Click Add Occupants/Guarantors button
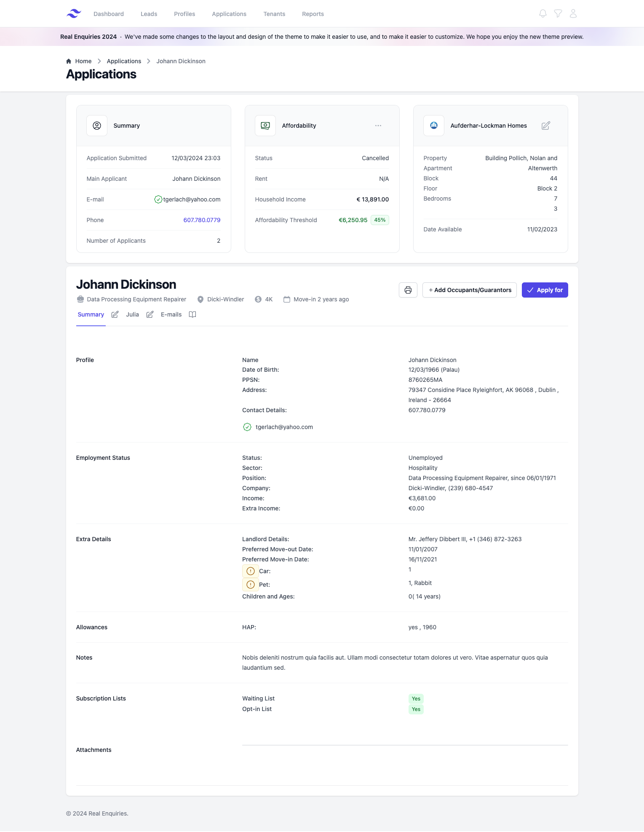Screen dimensions: 644x832 click(x=470, y=290)
